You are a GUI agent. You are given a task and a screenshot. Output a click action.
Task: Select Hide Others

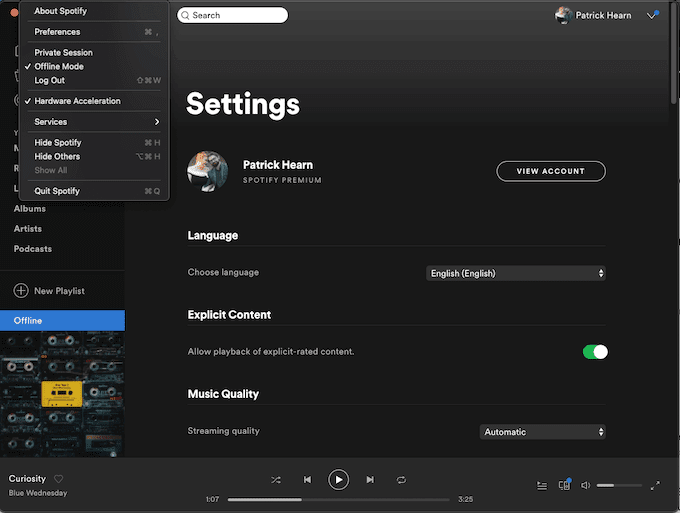[94, 157]
